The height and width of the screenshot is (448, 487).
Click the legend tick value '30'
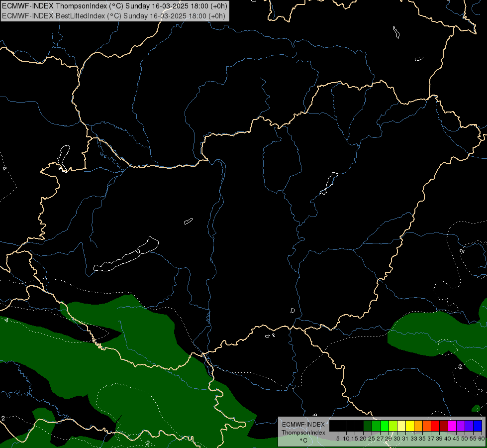pos(397,439)
